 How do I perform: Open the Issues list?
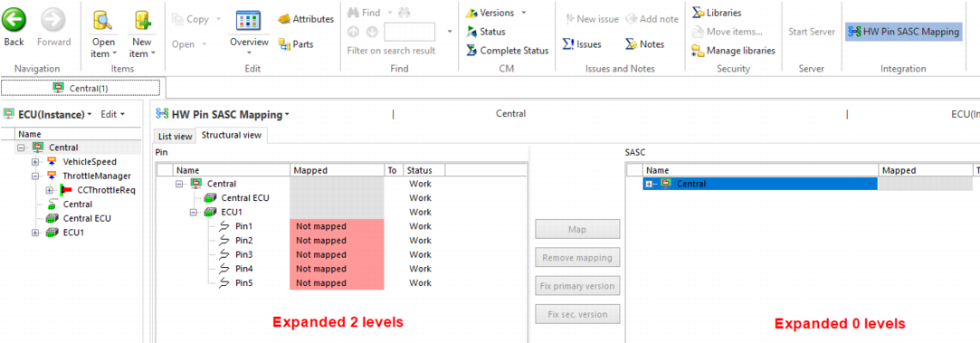(x=582, y=44)
